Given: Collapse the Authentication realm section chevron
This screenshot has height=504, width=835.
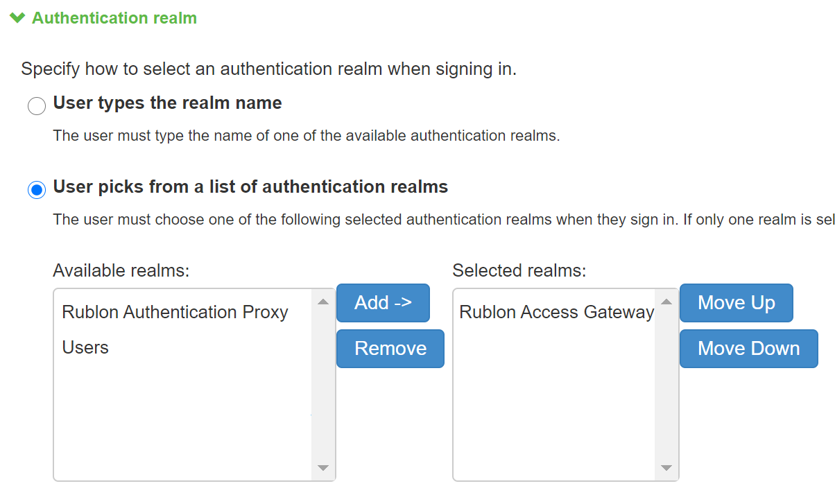Looking at the screenshot, I should [x=18, y=18].
